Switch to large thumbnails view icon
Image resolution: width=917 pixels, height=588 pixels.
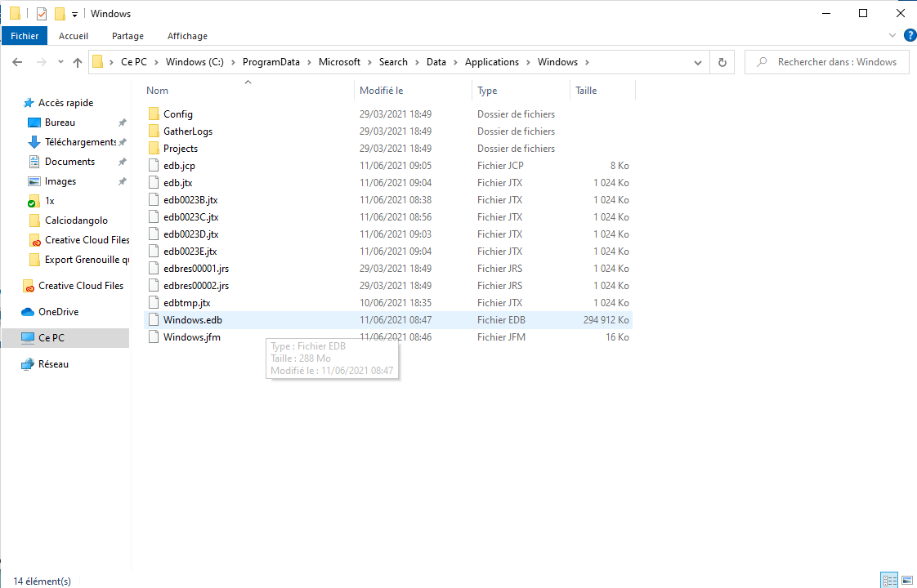point(907,581)
